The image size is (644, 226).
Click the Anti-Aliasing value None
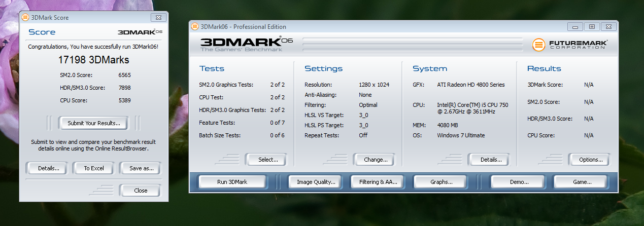[x=365, y=95]
